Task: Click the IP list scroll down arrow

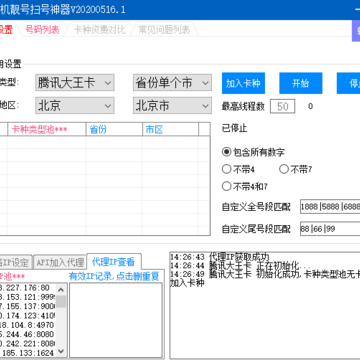Action: point(61,351)
